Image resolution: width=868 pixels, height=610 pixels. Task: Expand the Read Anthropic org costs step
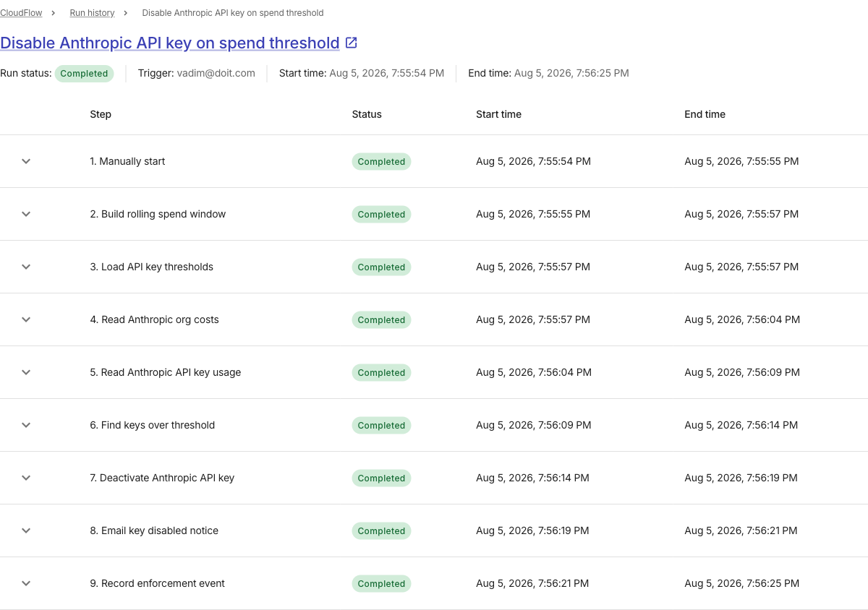coord(26,319)
